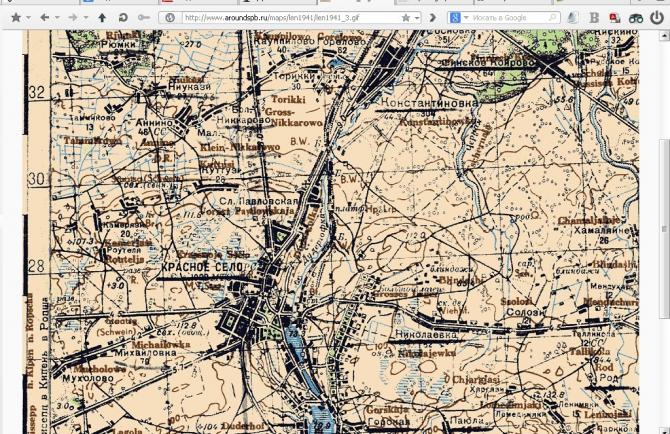Click the go chevron next to address bar
Viewport: 670px width, 434px height.
(432, 18)
